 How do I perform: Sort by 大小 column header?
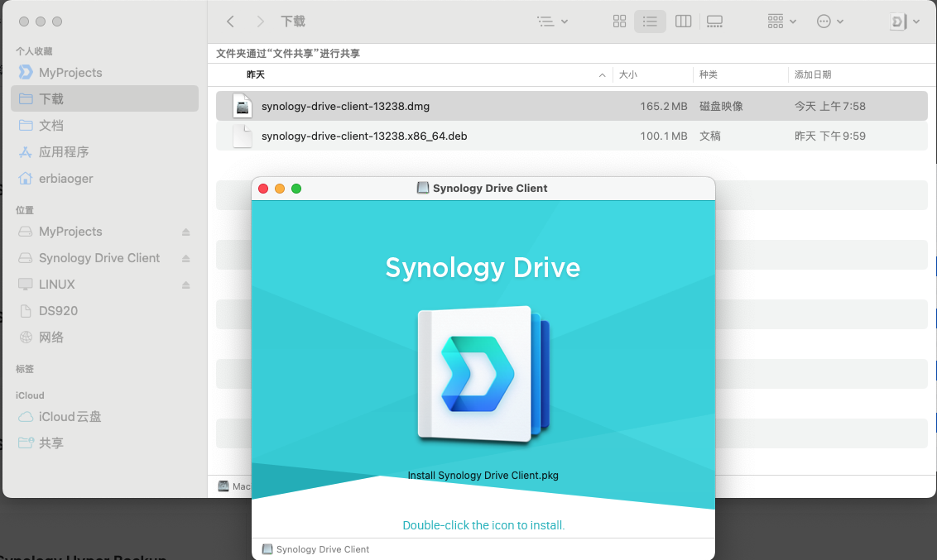click(627, 74)
